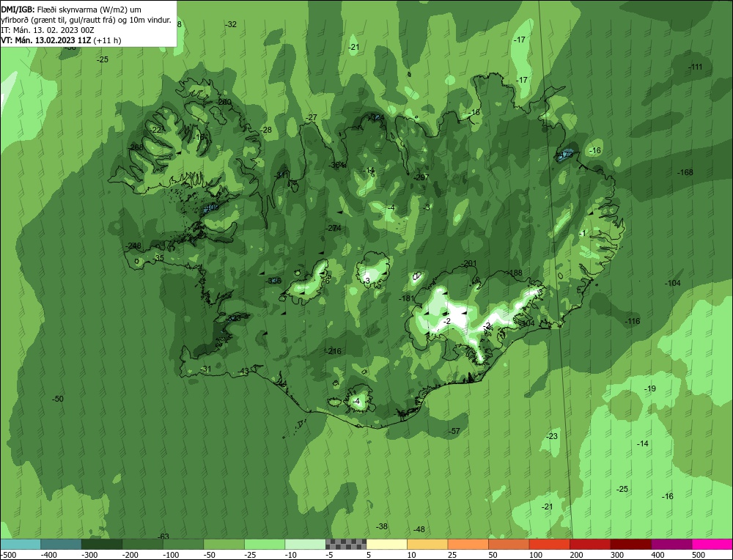
Task: Select the pale green swatch between -10 and -5
Action: tap(305, 544)
